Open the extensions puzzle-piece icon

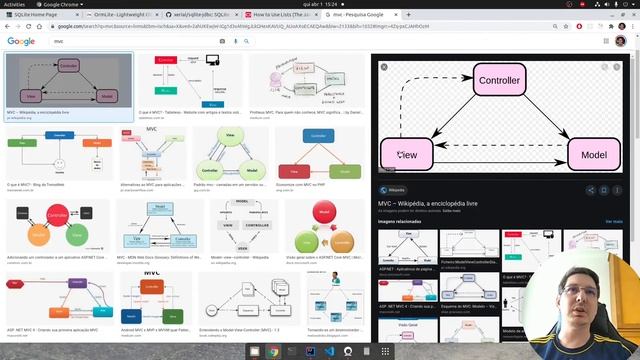(611, 26)
